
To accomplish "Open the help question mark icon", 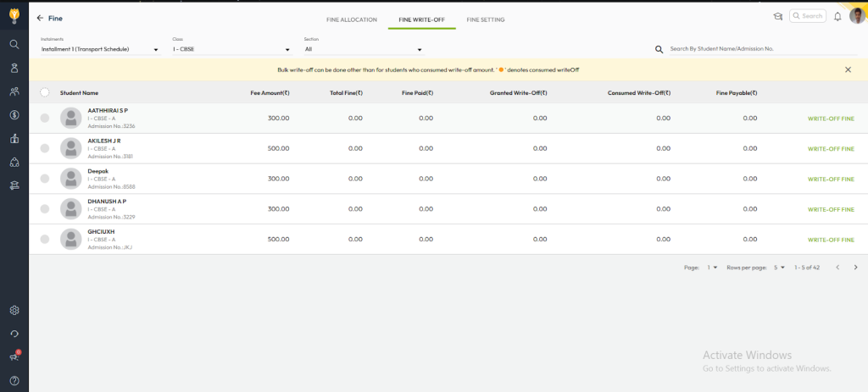I will coord(14,381).
